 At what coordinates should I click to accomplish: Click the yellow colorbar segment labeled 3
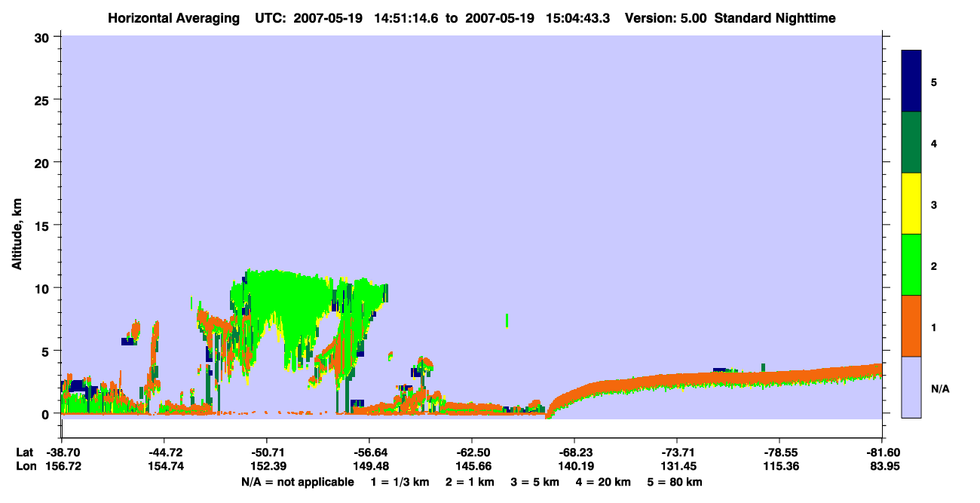[x=911, y=204]
